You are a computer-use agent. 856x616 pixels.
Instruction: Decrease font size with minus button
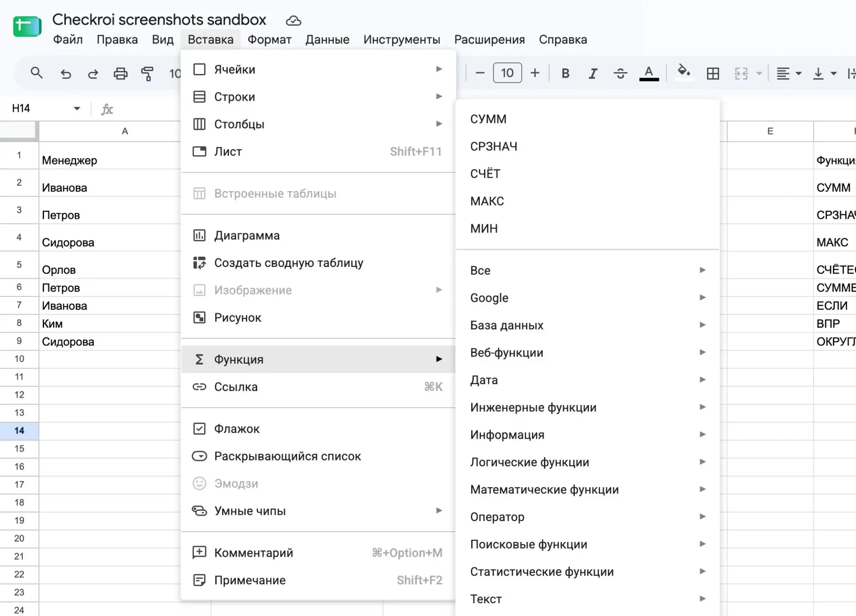click(480, 73)
